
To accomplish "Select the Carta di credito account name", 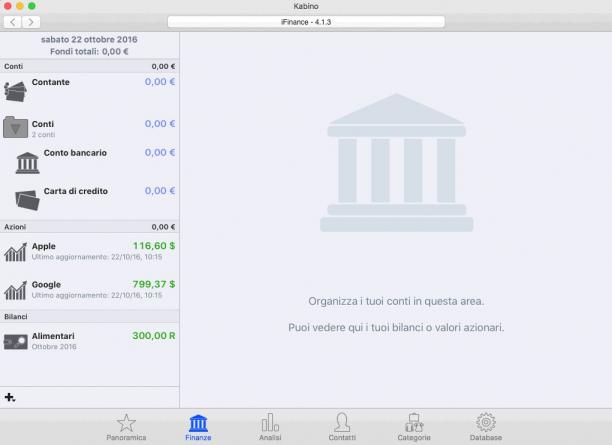I will (76, 191).
